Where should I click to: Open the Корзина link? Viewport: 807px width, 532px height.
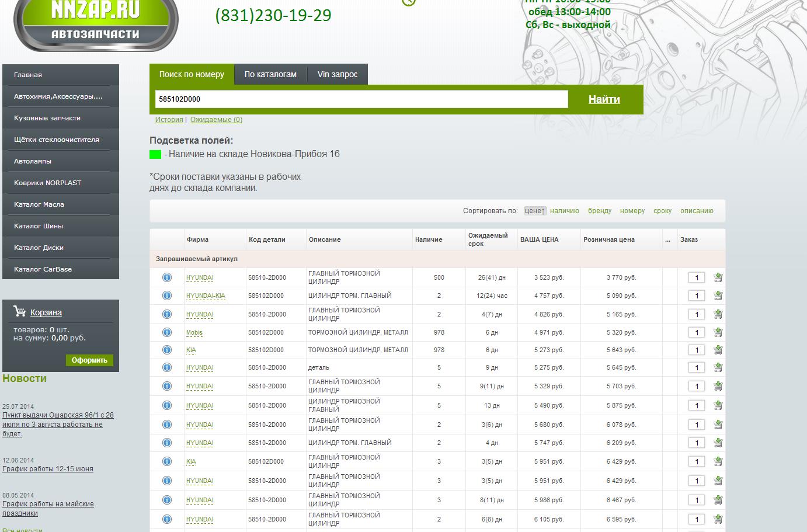pyautogui.click(x=46, y=312)
